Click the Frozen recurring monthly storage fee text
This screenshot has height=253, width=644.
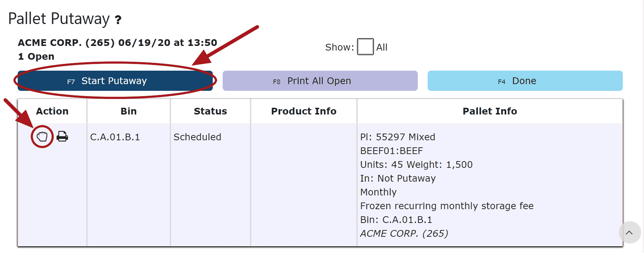coord(447,206)
